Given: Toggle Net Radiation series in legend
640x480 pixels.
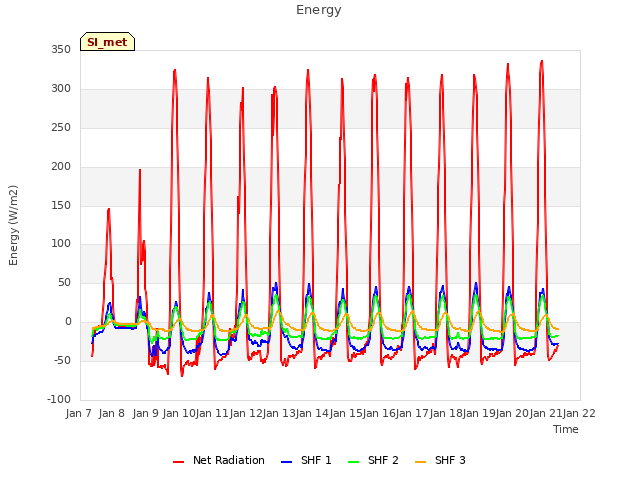Looking at the screenshot, I should click(x=219, y=460).
